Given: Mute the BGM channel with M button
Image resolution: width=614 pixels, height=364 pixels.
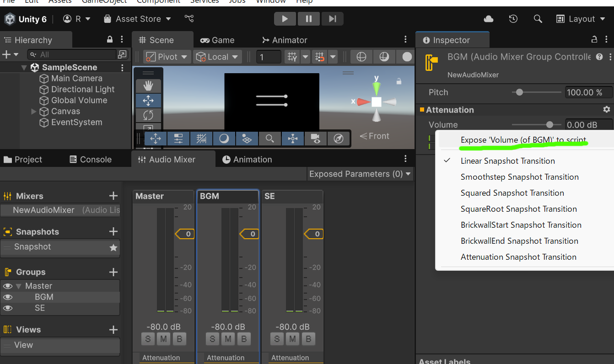Looking at the screenshot, I should [228, 339].
